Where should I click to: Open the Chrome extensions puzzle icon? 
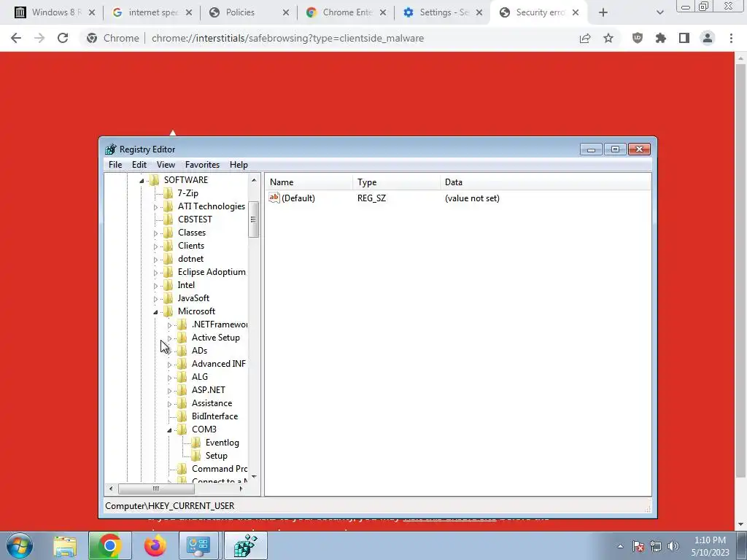click(661, 38)
